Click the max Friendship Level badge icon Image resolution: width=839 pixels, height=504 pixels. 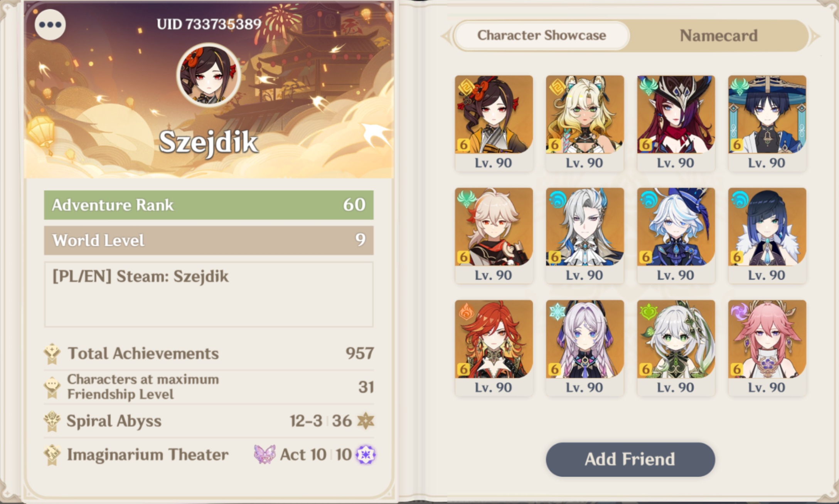pyautogui.click(x=52, y=387)
